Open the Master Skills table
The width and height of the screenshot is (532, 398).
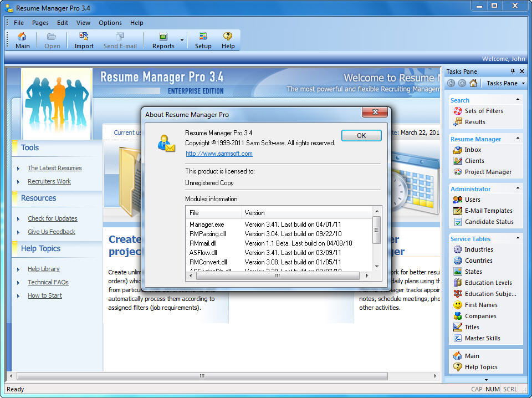tap(482, 338)
